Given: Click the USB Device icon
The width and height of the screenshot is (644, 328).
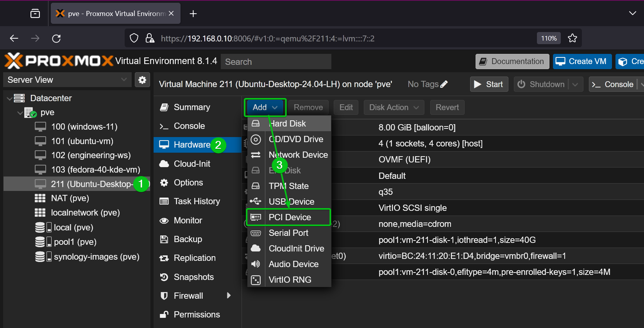Looking at the screenshot, I should [256, 201].
